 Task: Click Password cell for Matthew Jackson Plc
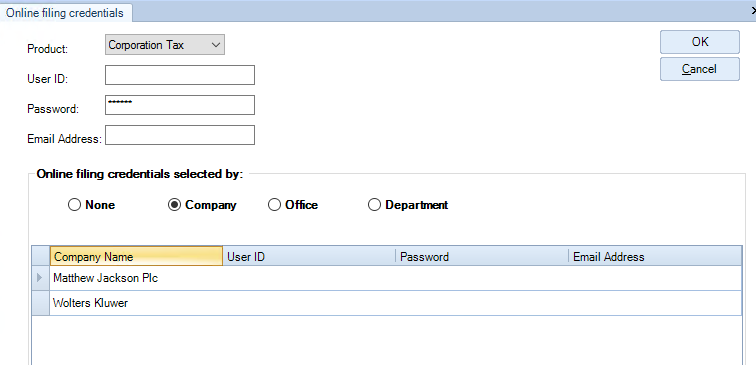(482, 278)
